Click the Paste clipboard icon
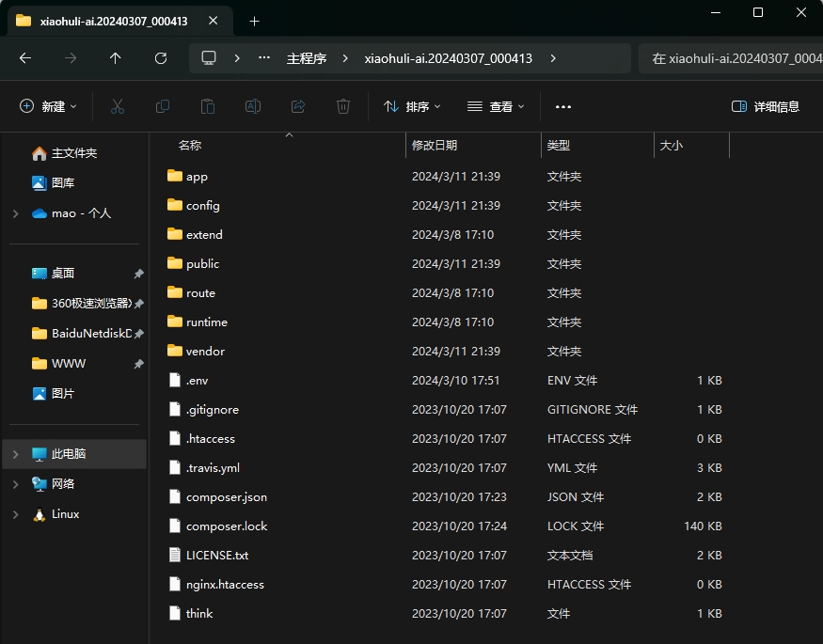The height and width of the screenshot is (644, 823). pyautogui.click(x=208, y=107)
